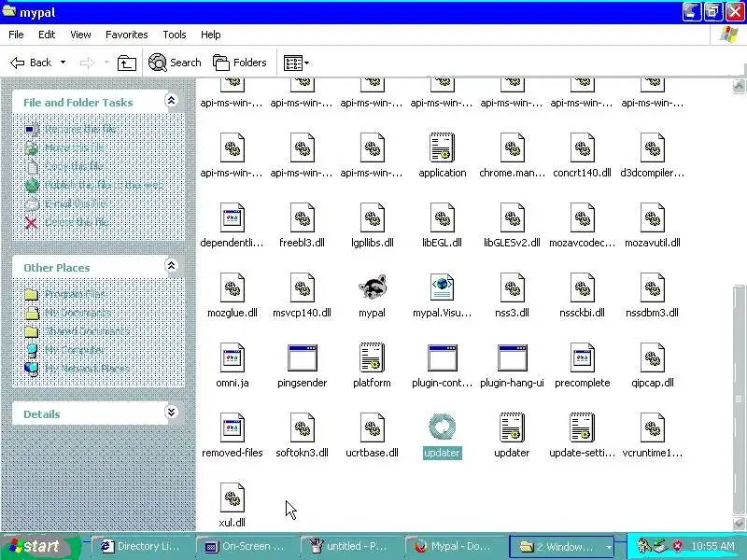Click the precomplete file icon

[582, 357]
